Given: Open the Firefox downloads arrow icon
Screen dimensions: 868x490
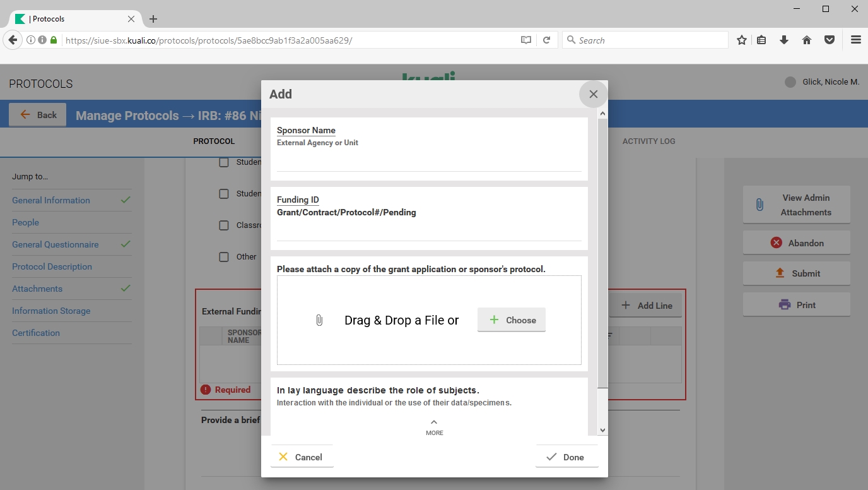Looking at the screenshot, I should coord(784,40).
